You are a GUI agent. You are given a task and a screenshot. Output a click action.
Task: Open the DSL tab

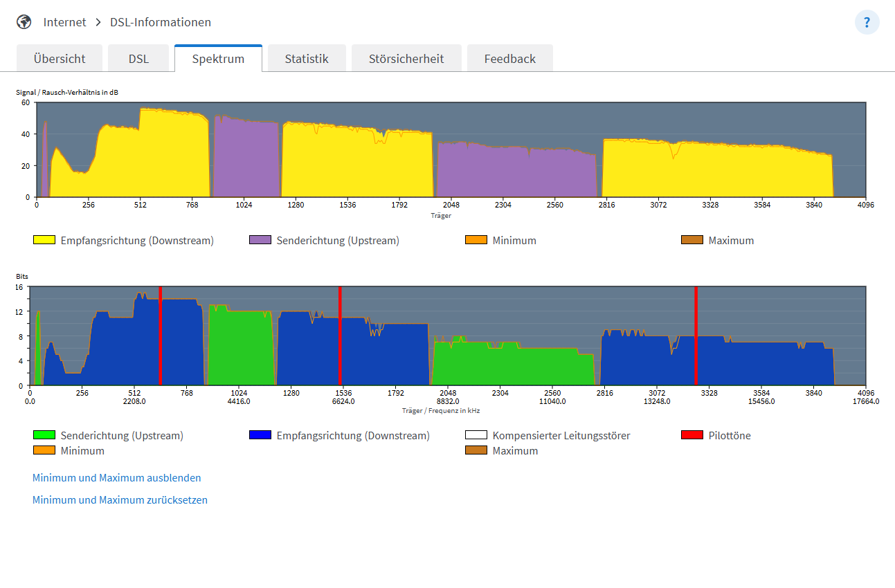[x=138, y=58]
